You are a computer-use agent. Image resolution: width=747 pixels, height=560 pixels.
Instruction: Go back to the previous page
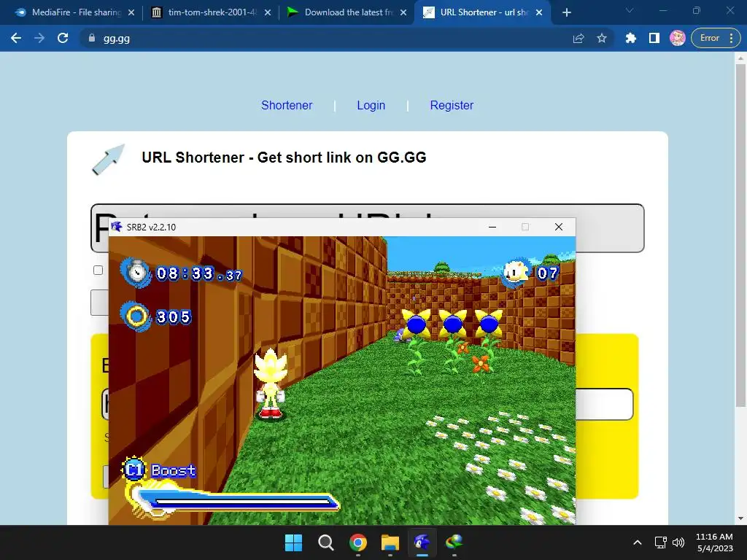pos(16,38)
